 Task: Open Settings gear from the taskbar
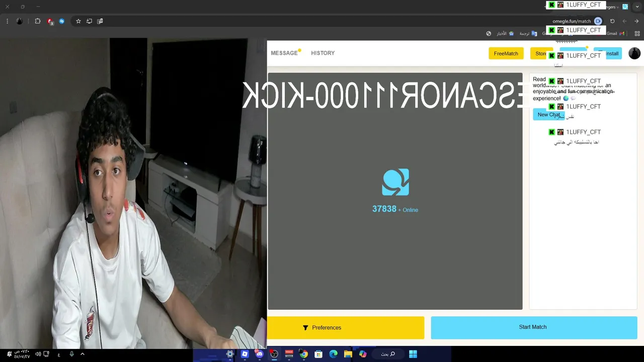[230, 354]
